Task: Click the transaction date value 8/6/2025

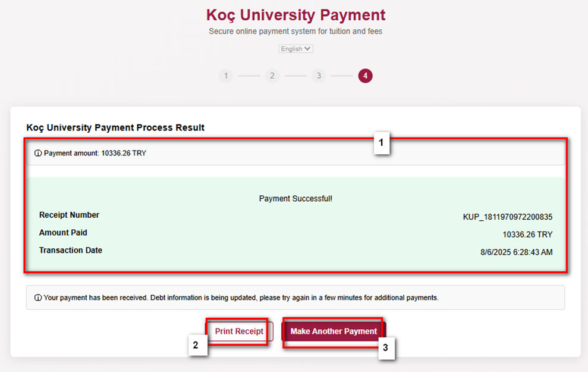Action: coord(516,252)
